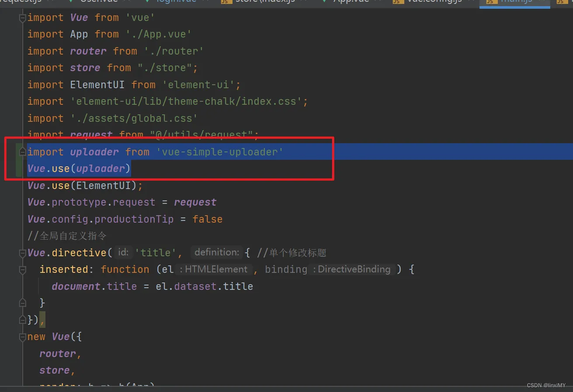The height and width of the screenshot is (392, 573).
Task: Click 'directive' in Vue.directive call
Action: point(79,253)
